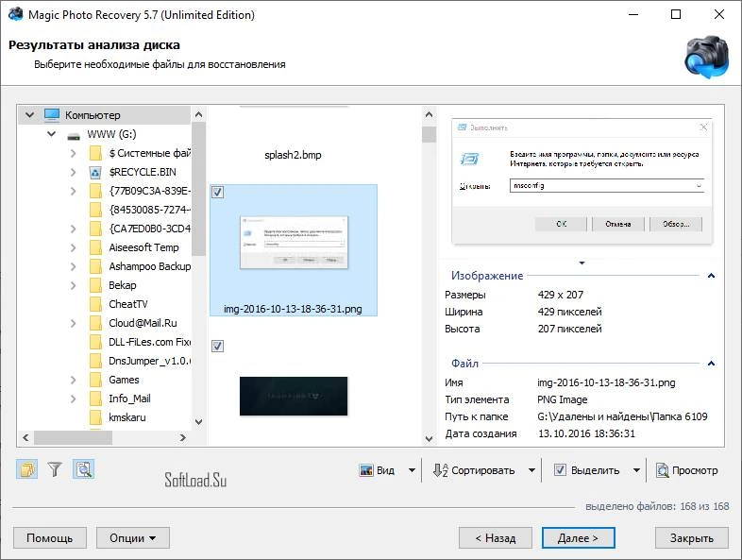Open the Вид dropdown arrow
The width and height of the screenshot is (742, 560).
[x=412, y=470]
